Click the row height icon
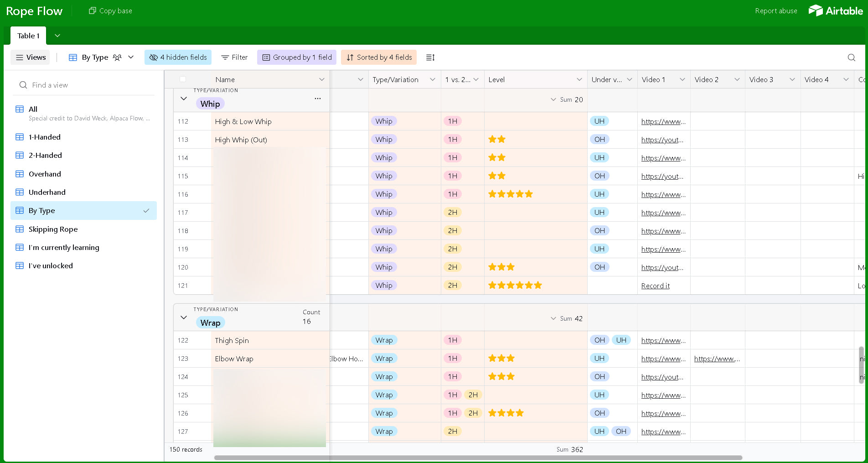Image resolution: width=868 pixels, height=463 pixels. [x=430, y=57]
